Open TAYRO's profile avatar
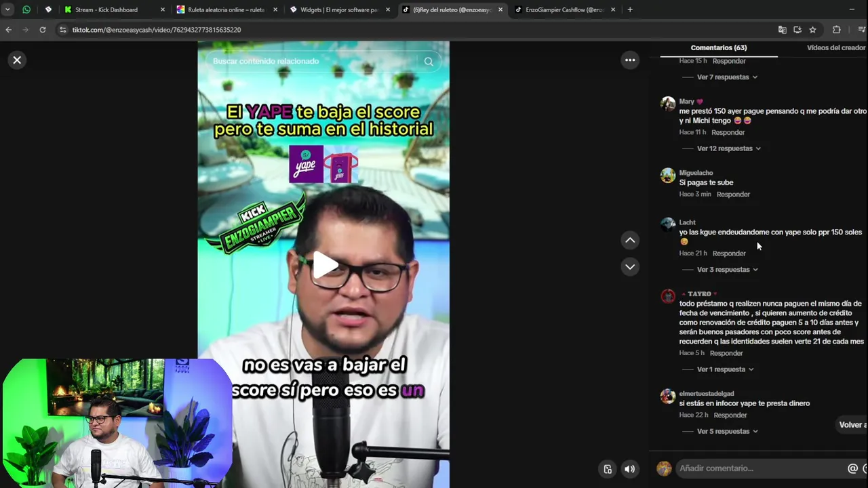This screenshot has width=868, height=488. (x=668, y=296)
